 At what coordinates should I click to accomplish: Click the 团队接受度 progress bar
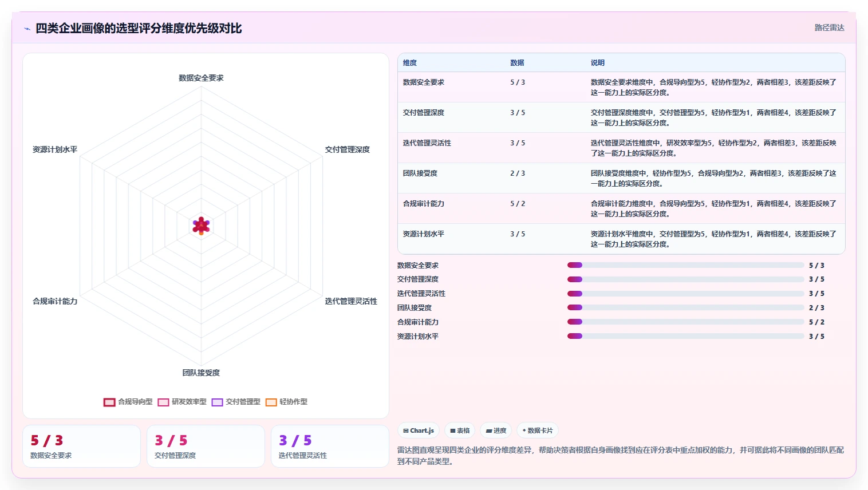(x=686, y=307)
